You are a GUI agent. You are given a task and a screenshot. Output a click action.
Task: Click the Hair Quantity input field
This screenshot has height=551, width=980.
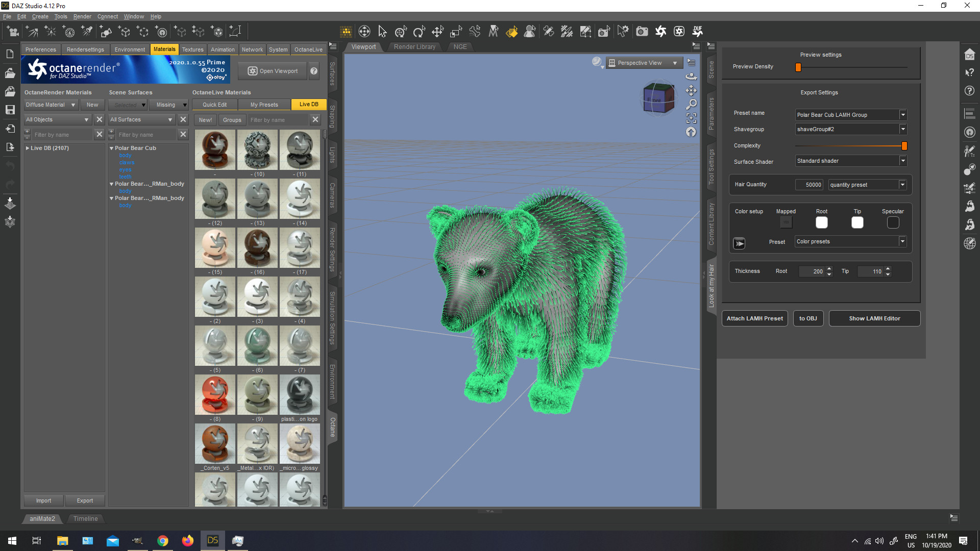(x=810, y=185)
